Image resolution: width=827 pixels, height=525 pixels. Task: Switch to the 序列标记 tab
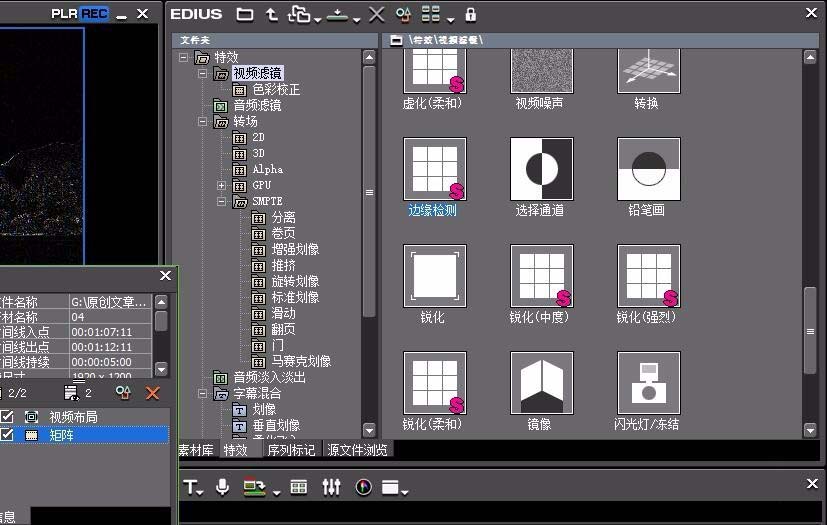coord(291,450)
